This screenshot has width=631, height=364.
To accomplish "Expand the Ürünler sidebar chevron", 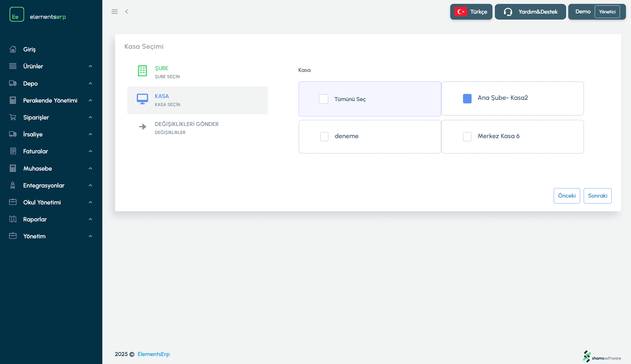I will point(90,66).
